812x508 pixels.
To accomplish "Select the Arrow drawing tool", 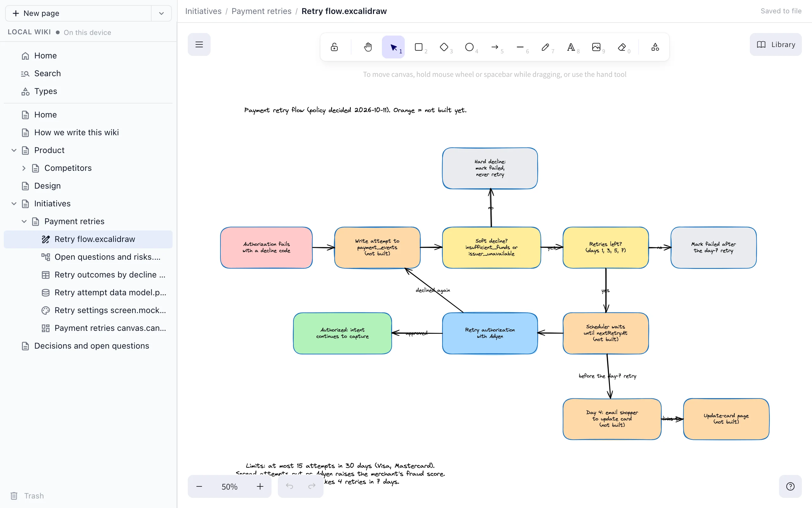I will click(x=495, y=47).
